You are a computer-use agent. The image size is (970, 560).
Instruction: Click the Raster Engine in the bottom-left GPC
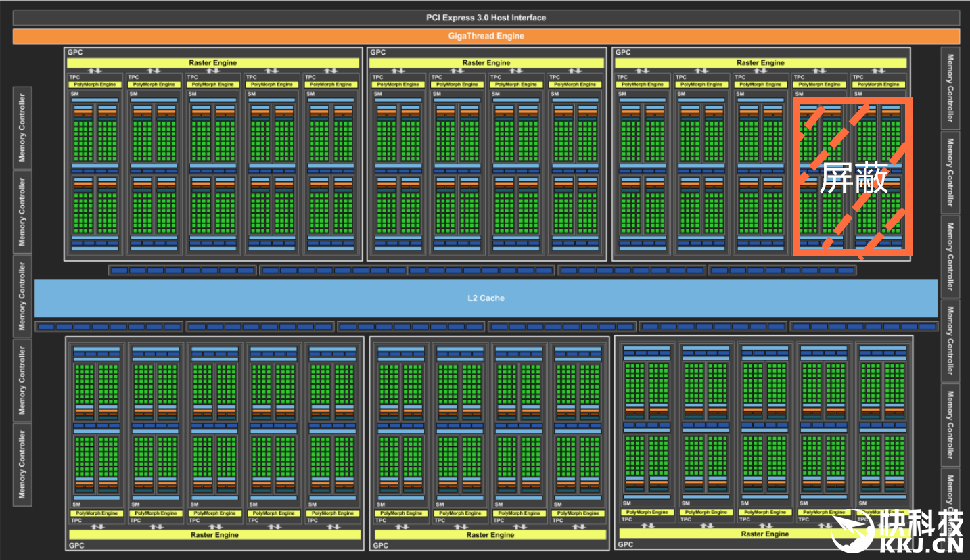[x=214, y=535]
